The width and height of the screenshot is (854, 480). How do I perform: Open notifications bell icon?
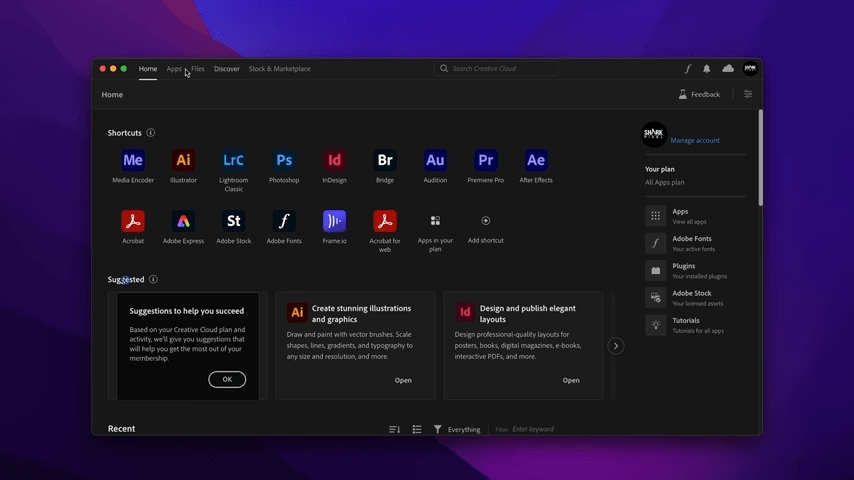point(706,69)
